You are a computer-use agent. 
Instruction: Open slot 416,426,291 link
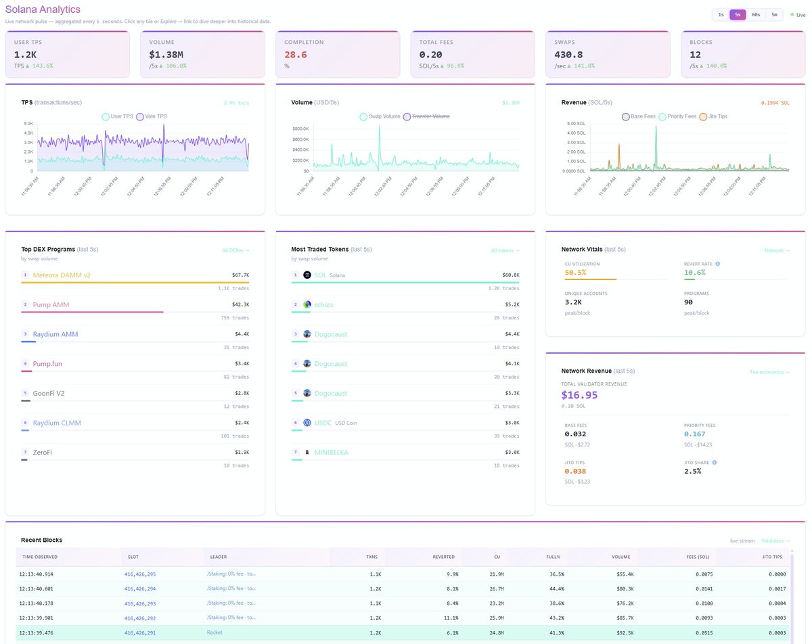(x=140, y=632)
